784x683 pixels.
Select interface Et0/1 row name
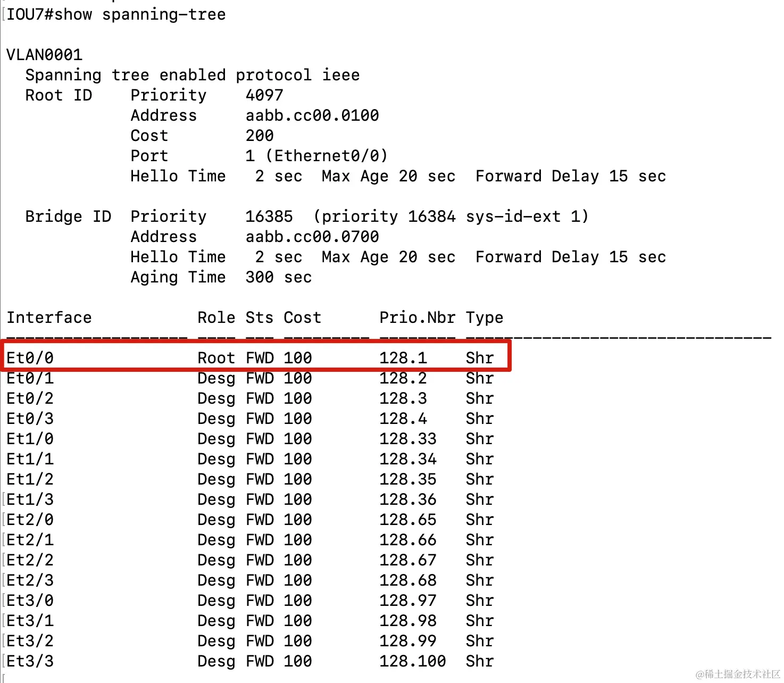pos(30,378)
